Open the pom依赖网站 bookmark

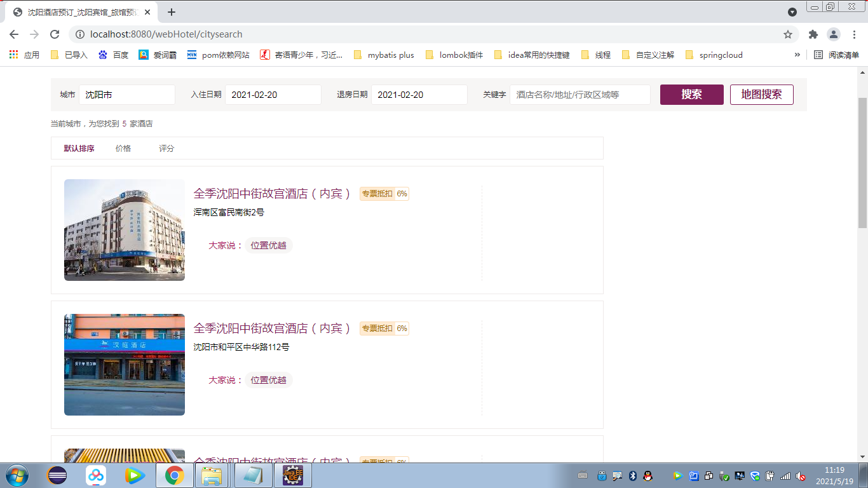point(219,55)
